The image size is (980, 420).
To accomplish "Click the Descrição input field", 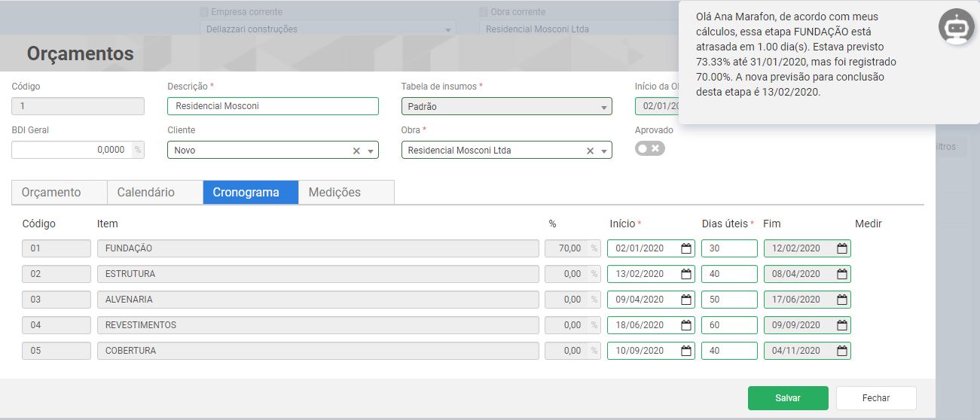I will (x=273, y=106).
